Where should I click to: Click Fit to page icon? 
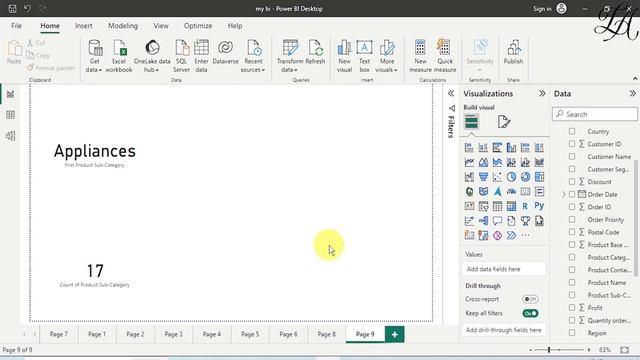click(624, 350)
